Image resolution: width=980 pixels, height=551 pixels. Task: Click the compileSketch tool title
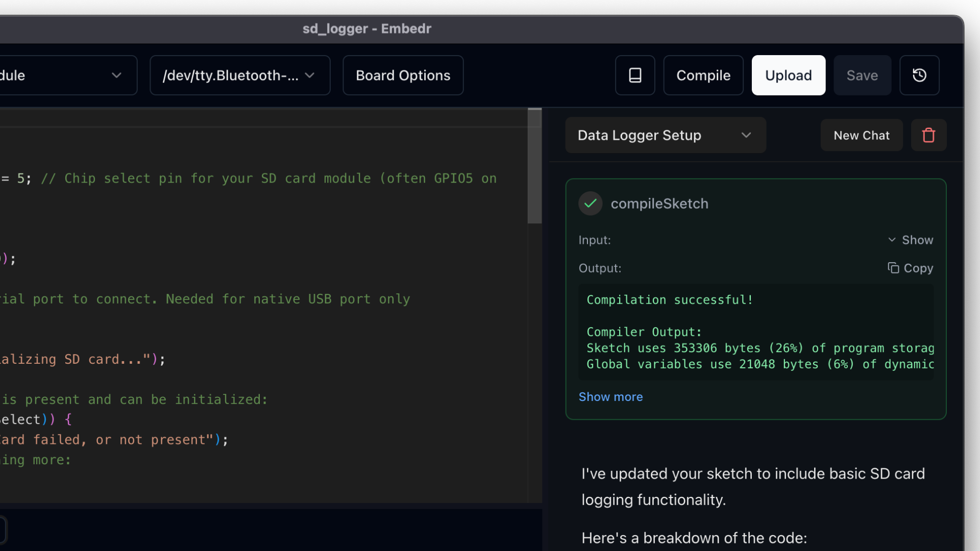pyautogui.click(x=659, y=204)
